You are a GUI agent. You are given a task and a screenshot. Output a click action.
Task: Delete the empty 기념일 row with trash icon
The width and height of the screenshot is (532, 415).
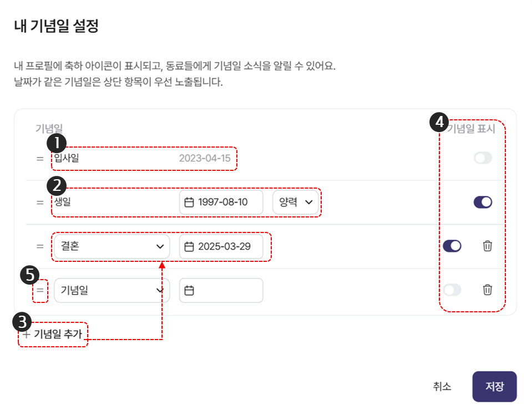point(487,290)
